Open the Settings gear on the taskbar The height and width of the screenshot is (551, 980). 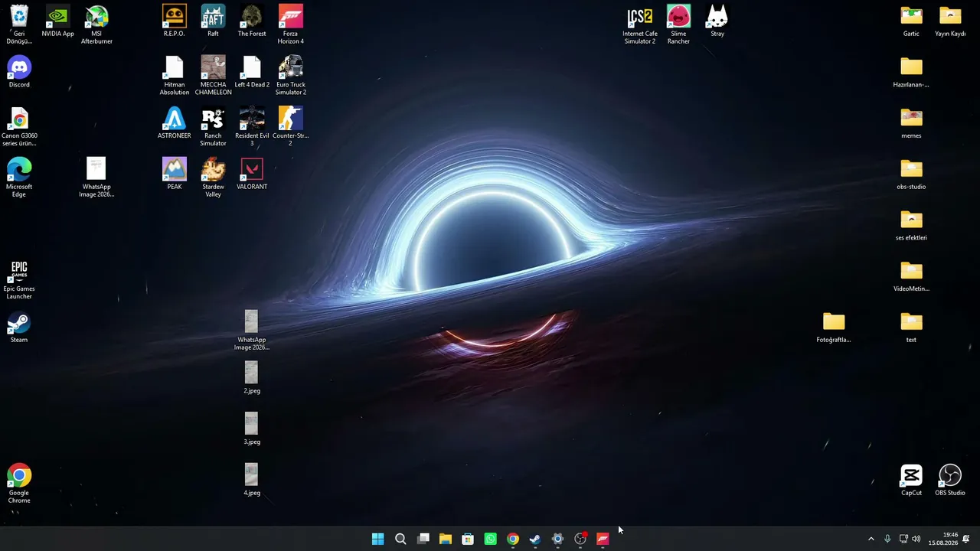pos(557,539)
